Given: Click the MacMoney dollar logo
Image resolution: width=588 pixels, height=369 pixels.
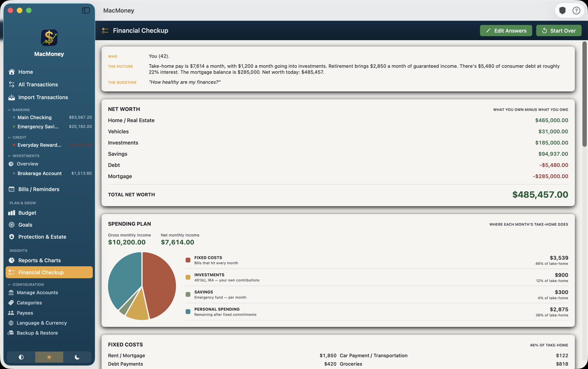Looking at the screenshot, I should (49, 38).
